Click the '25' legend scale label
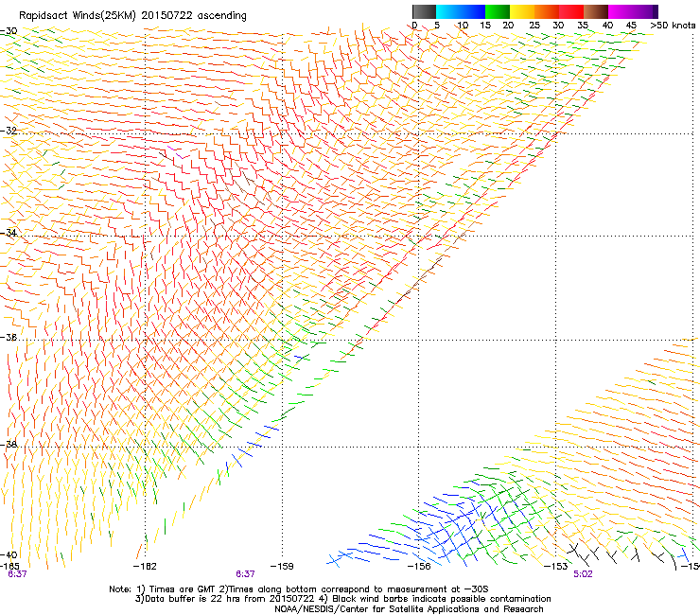The image size is (700, 615). point(534,26)
